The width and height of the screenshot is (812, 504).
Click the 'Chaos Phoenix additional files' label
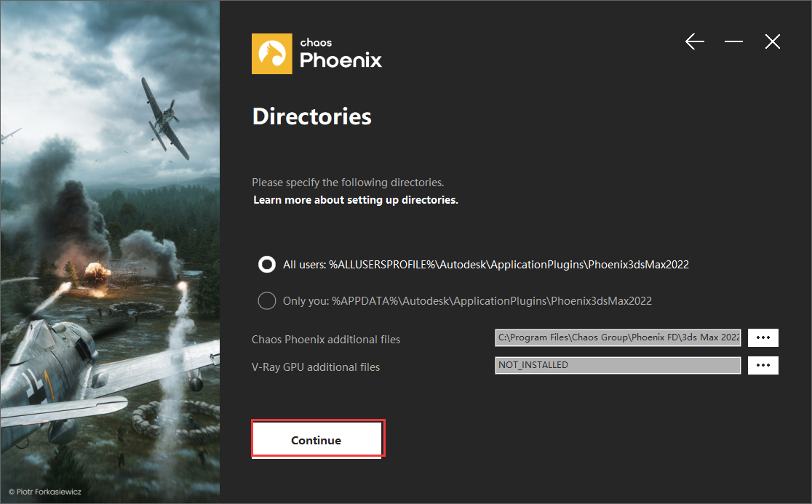click(326, 340)
